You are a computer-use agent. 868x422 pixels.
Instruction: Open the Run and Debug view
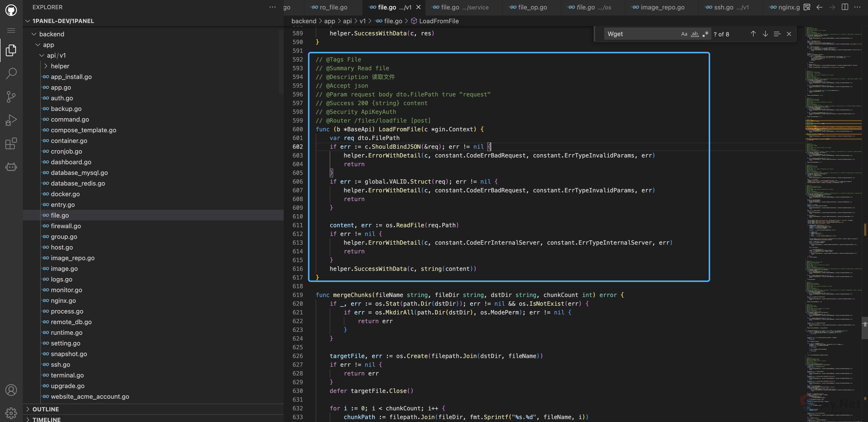(x=11, y=120)
